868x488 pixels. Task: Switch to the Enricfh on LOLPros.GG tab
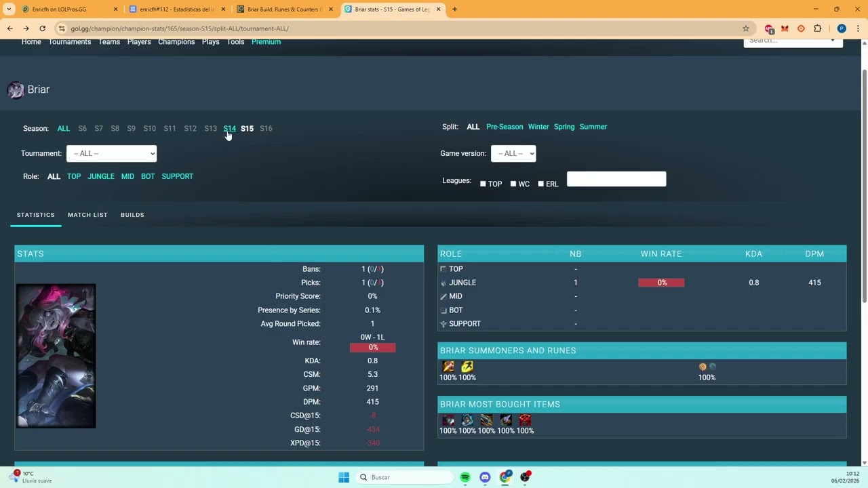coord(68,9)
